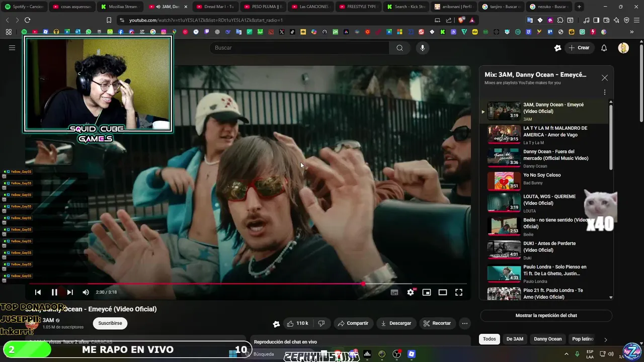Click the red progress bar scrubber handle

pyautogui.click(x=363, y=284)
